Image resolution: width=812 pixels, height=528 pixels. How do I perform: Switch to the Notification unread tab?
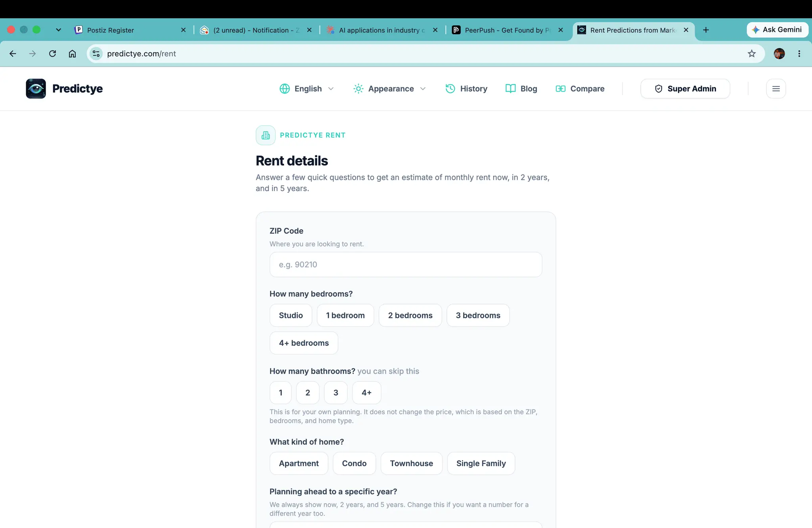tap(257, 30)
